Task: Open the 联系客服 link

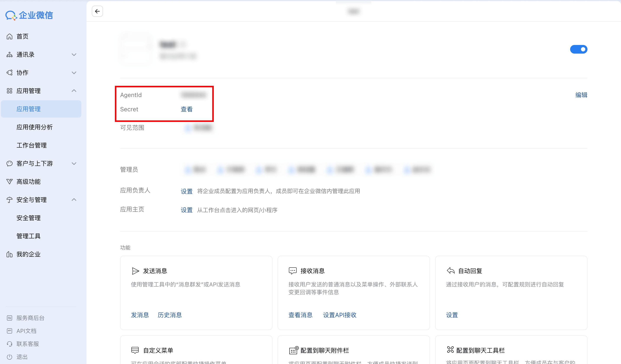Action: click(x=28, y=344)
